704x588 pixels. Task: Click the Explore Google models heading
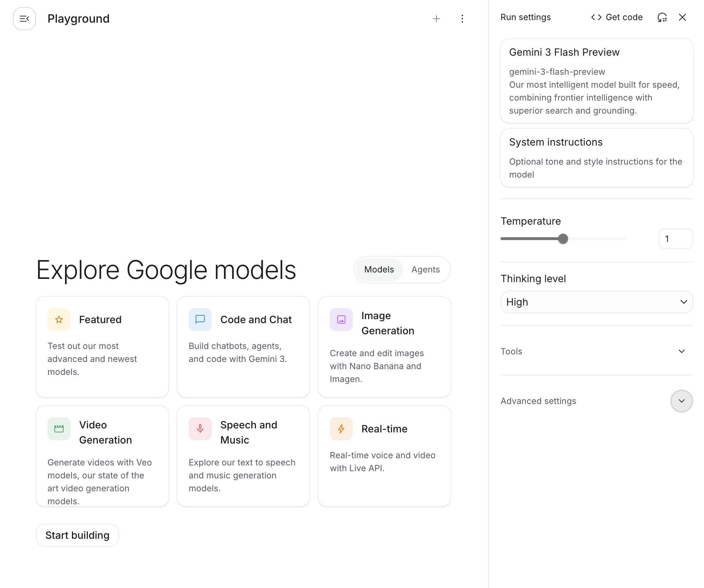pos(166,270)
